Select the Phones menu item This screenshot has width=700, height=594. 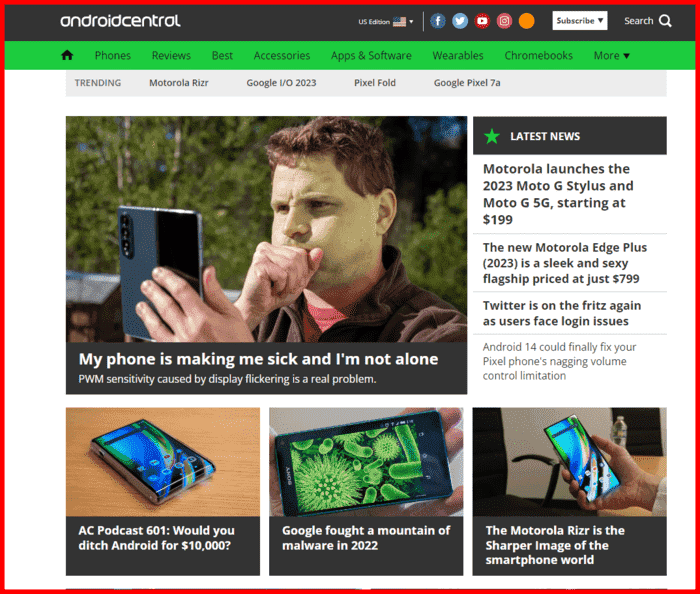click(112, 55)
